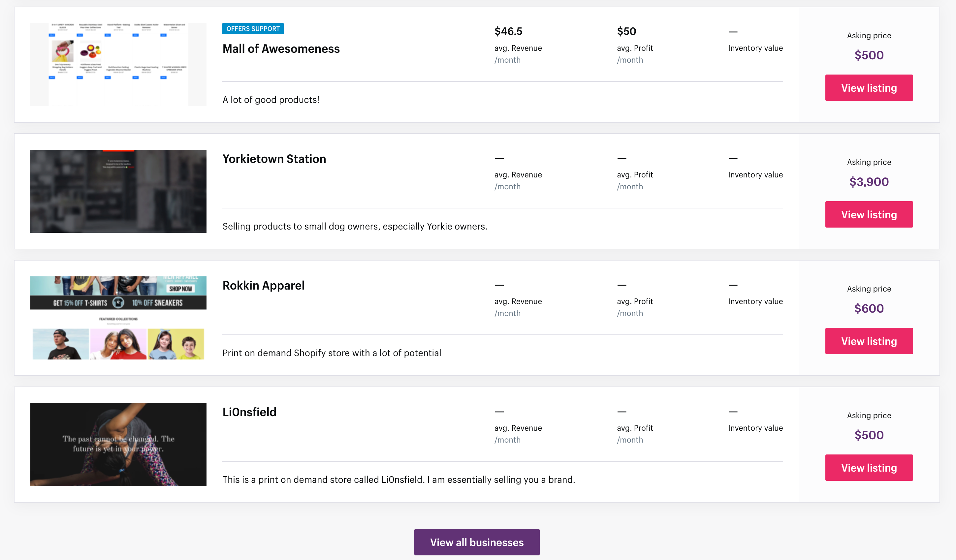
Task: View listing for Mall of Awesomeness
Action: coord(869,88)
